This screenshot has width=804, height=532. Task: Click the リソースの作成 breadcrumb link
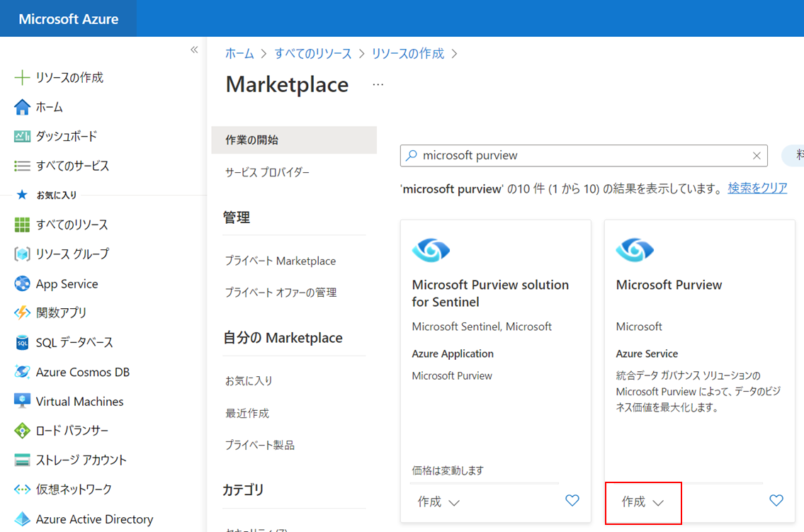(407, 53)
